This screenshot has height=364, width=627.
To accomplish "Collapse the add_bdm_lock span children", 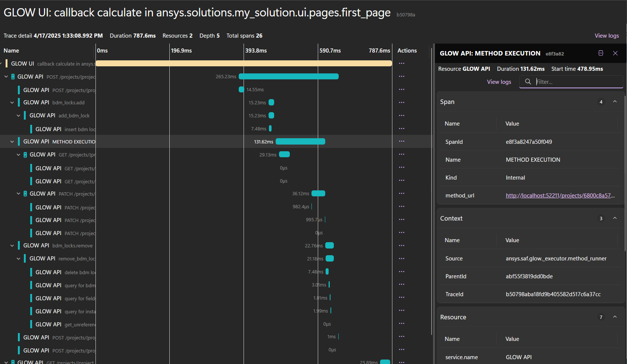I will (18, 115).
